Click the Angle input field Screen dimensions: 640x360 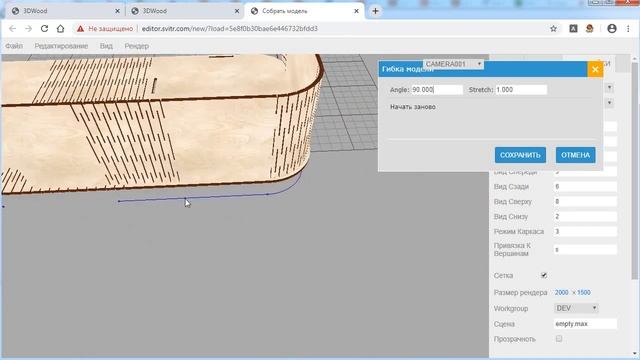point(437,90)
